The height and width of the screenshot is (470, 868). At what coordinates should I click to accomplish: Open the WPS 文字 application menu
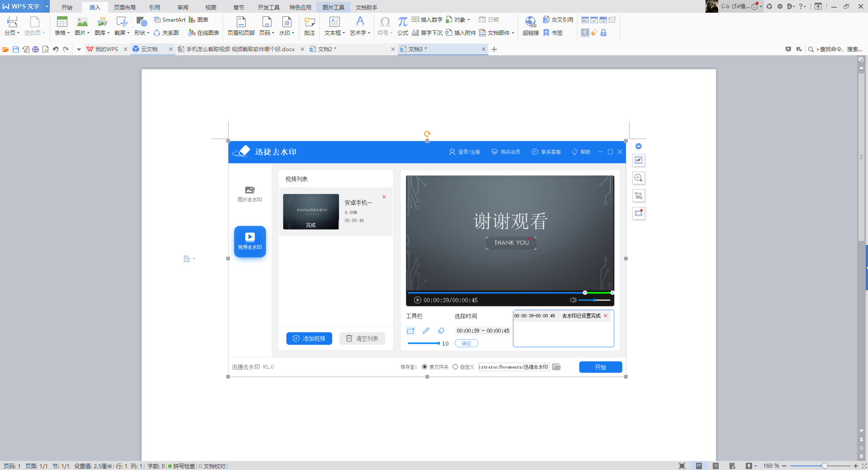point(25,6)
